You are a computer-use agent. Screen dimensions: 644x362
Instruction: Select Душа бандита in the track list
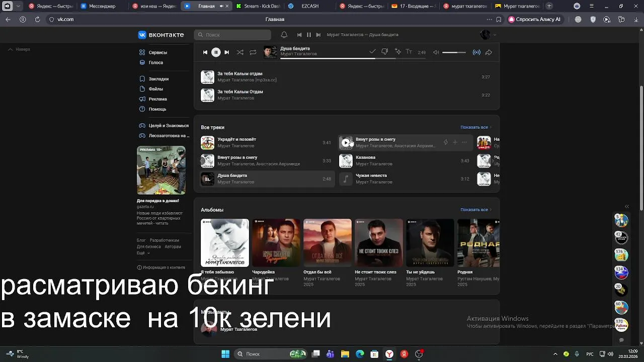[266, 178]
